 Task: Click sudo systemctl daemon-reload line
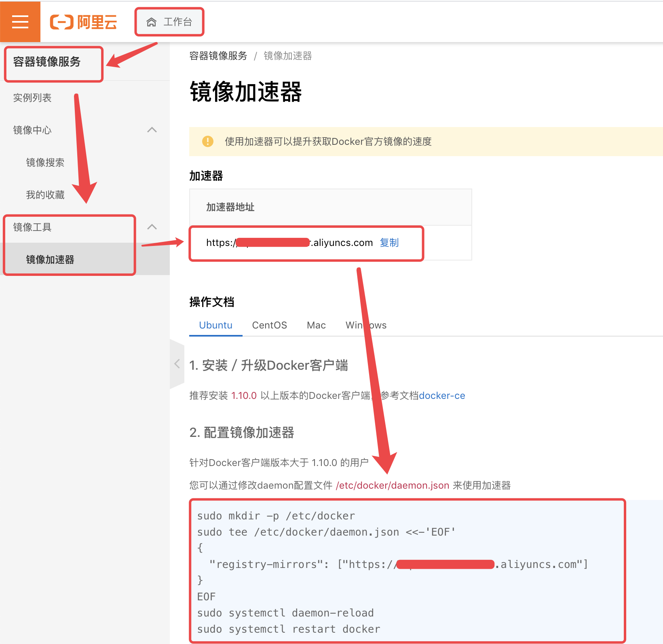[x=285, y=613]
